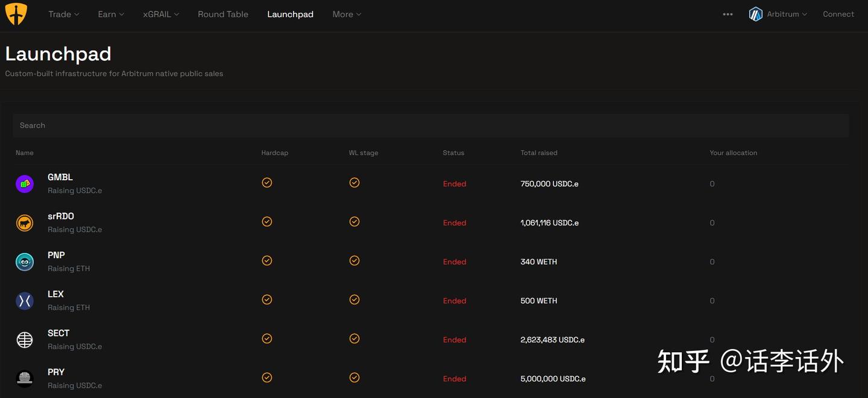Click the PRY token icon

[25, 379]
